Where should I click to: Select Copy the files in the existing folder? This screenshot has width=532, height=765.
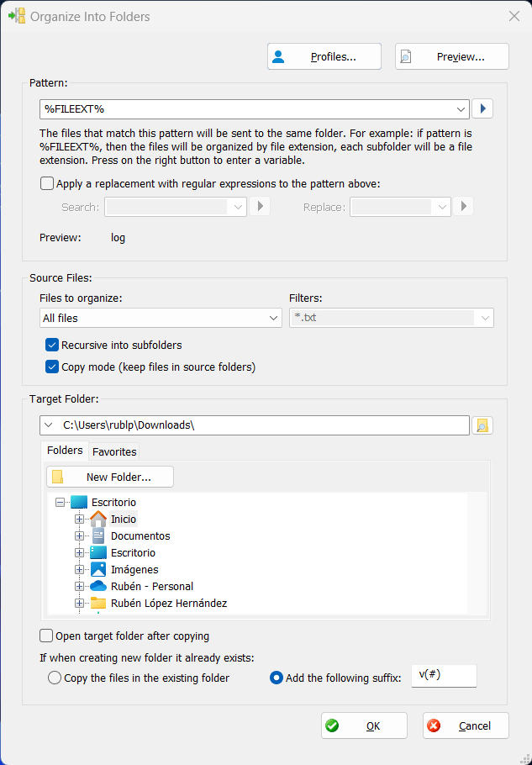coord(55,678)
